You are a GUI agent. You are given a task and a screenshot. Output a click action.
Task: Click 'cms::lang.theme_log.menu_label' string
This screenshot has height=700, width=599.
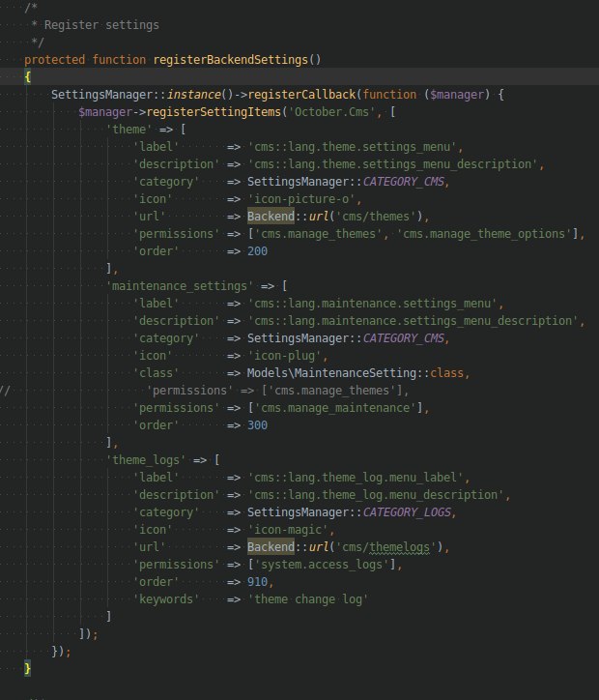click(356, 478)
